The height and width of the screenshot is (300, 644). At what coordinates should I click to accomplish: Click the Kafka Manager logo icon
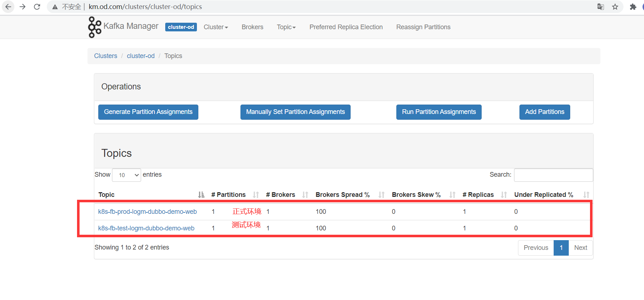(95, 27)
